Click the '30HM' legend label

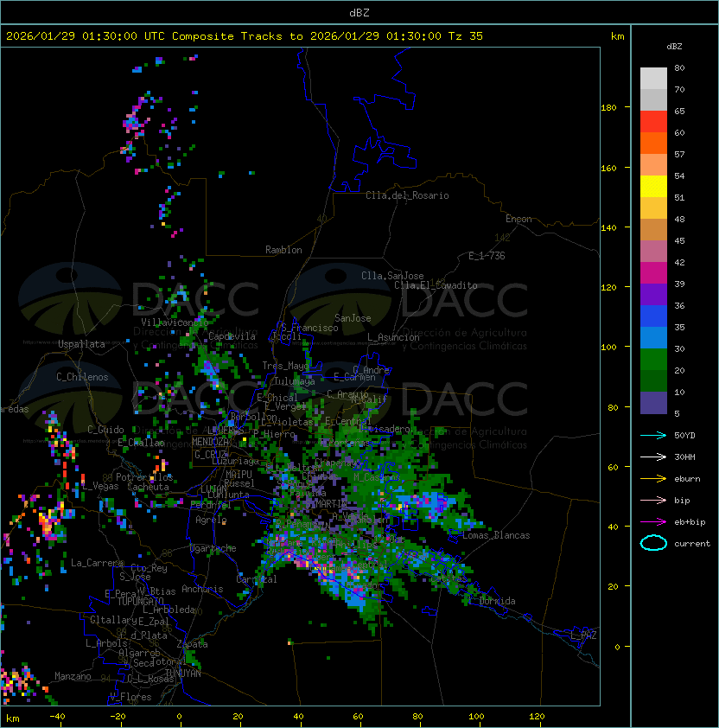pyautogui.click(x=684, y=457)
